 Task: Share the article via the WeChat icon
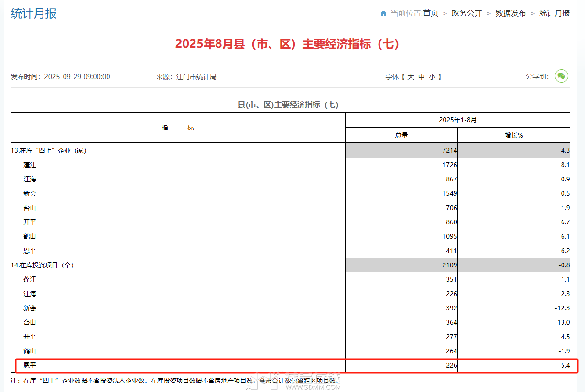click(x=561, y=76)
